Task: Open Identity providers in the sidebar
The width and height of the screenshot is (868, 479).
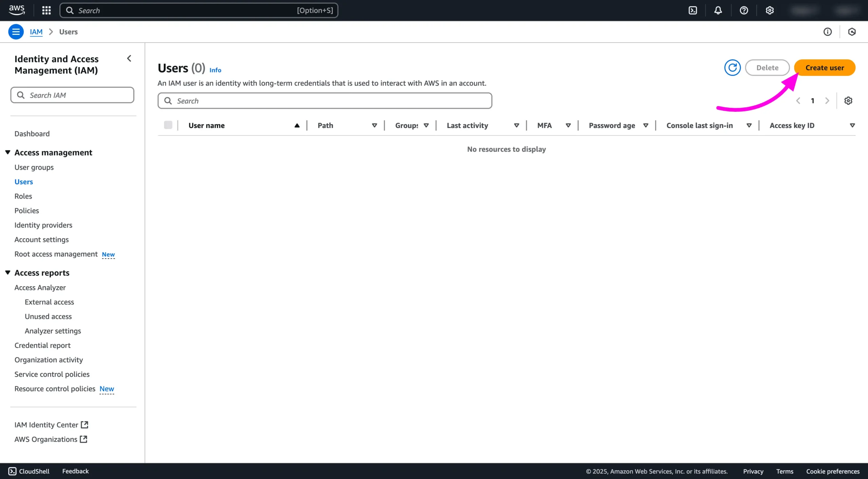Action: coord(43,225)
